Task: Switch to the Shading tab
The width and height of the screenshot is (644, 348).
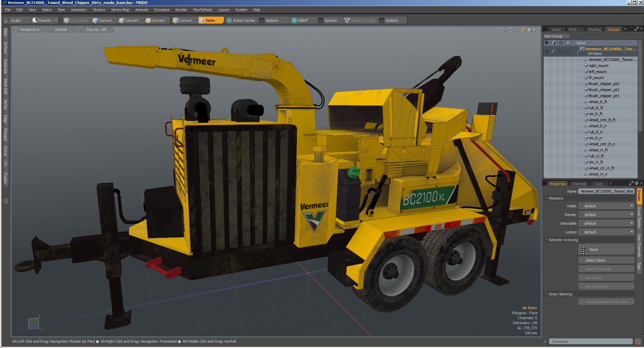Action: pos(594,29)
